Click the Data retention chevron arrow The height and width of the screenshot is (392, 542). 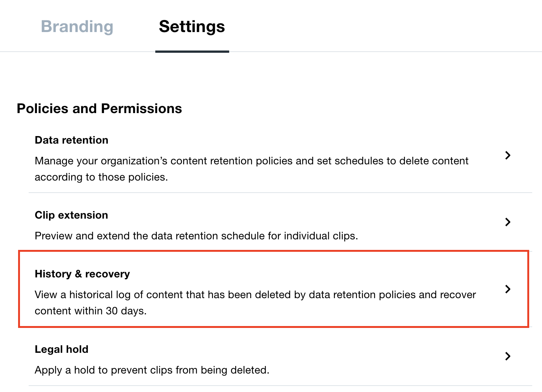coord(508,155)
